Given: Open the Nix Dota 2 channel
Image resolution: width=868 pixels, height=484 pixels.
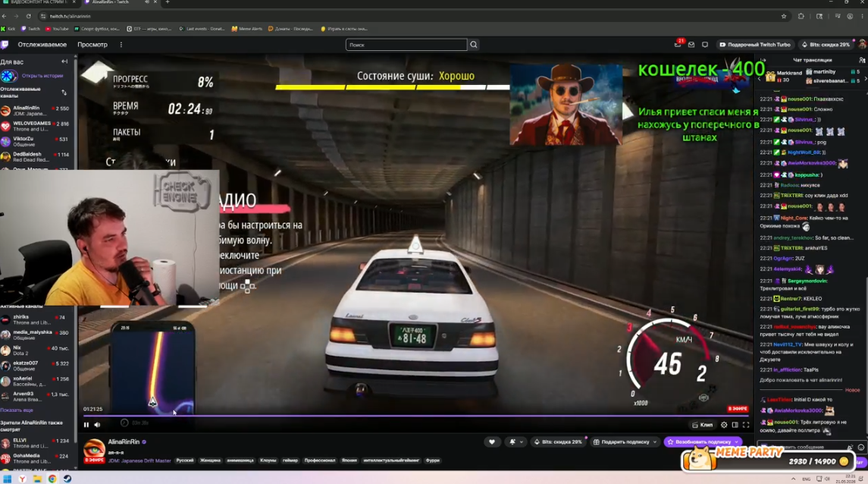Looking at the screenshot, I should [x=36, y=350].
